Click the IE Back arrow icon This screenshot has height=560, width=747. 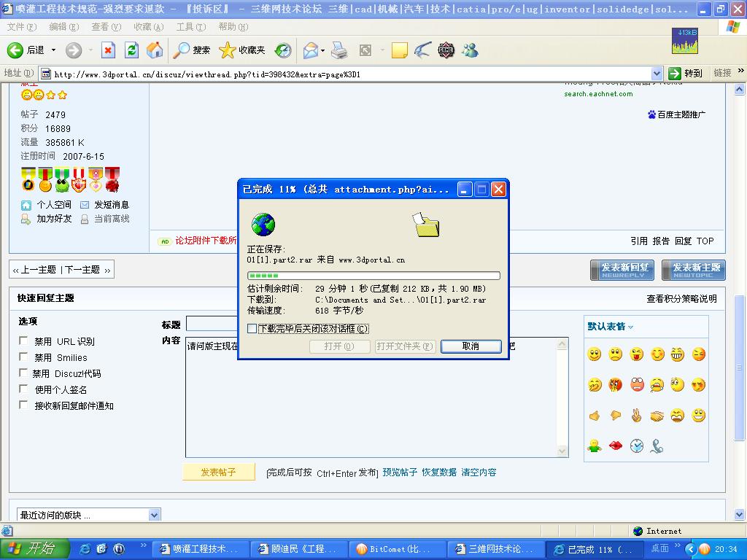[15, 50]
